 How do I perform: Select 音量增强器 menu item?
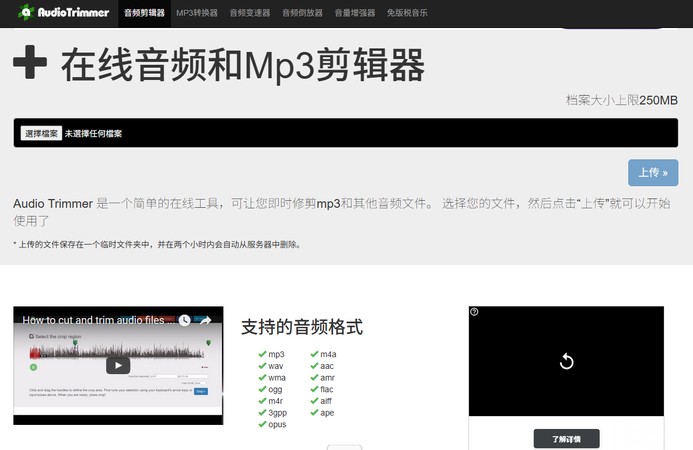coord(355,13)
